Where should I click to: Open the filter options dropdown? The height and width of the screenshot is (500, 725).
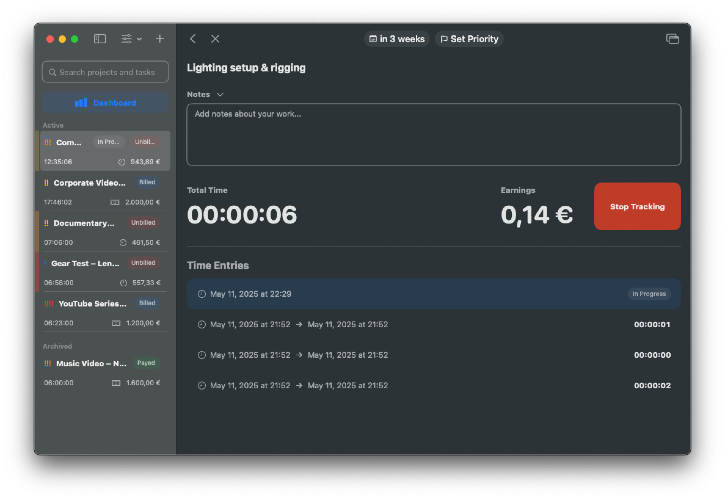131,39
